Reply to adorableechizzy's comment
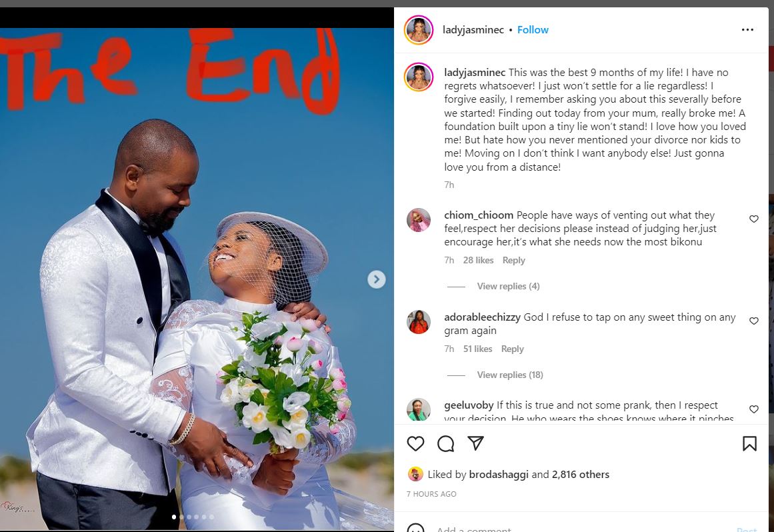774x532 pixels. (x=513, y=349)
